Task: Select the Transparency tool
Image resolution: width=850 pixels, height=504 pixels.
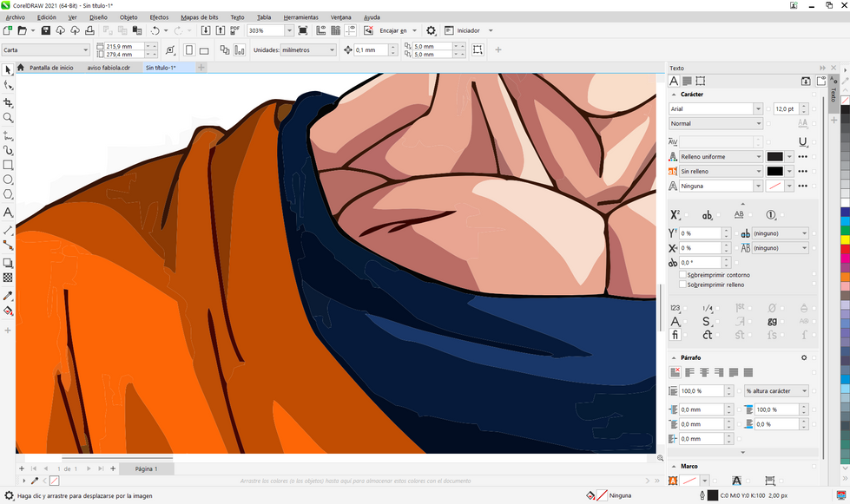Action: pyautogui.click(x=8, y=278)
